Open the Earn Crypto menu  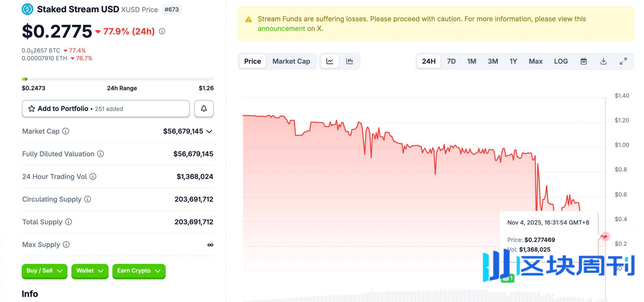coord(139,271)
